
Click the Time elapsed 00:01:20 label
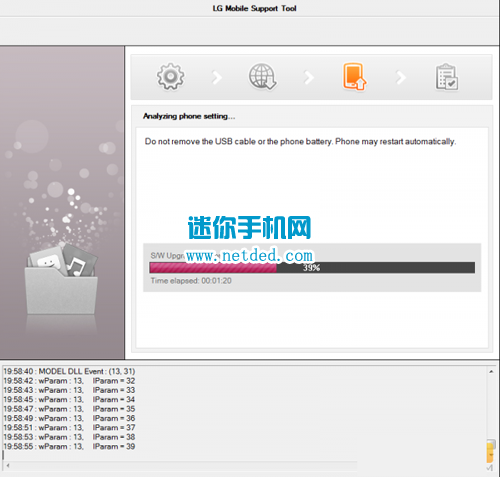[191, 281]
